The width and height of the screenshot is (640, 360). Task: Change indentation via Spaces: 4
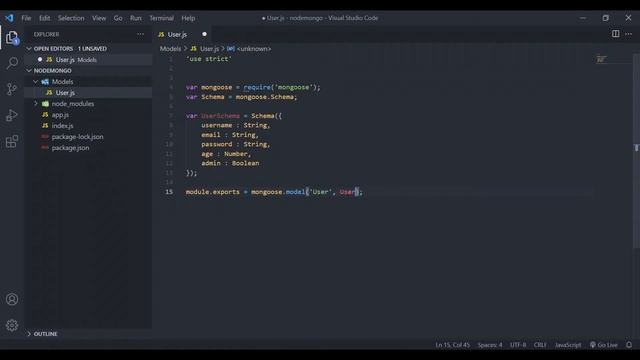click(x=490, y=345)
